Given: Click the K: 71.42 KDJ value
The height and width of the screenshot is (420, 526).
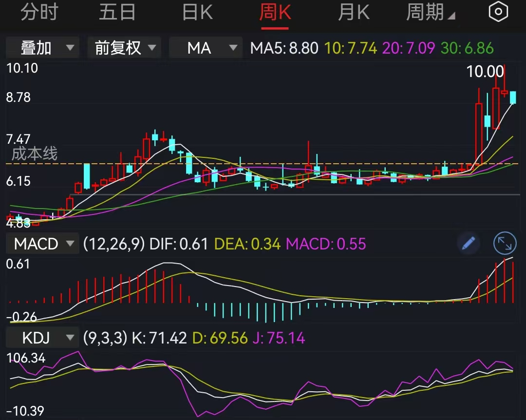Looking at the screenshot, I should [161, 337].
